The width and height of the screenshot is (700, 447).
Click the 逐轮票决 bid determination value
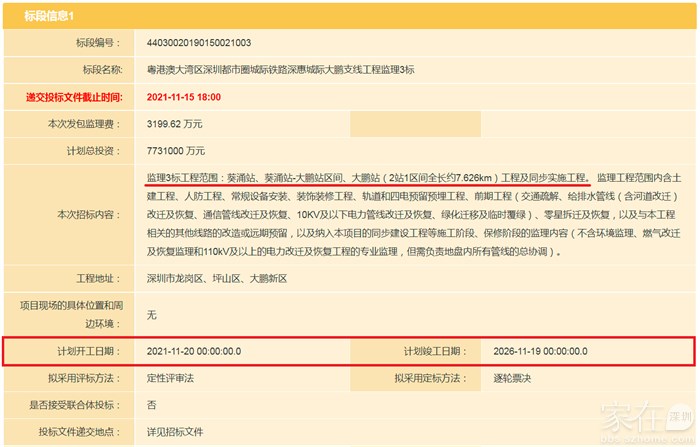[514, 379]
